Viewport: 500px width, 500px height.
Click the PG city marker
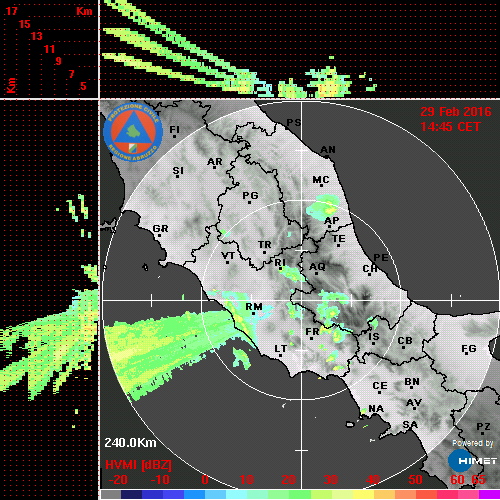(249, 202)
